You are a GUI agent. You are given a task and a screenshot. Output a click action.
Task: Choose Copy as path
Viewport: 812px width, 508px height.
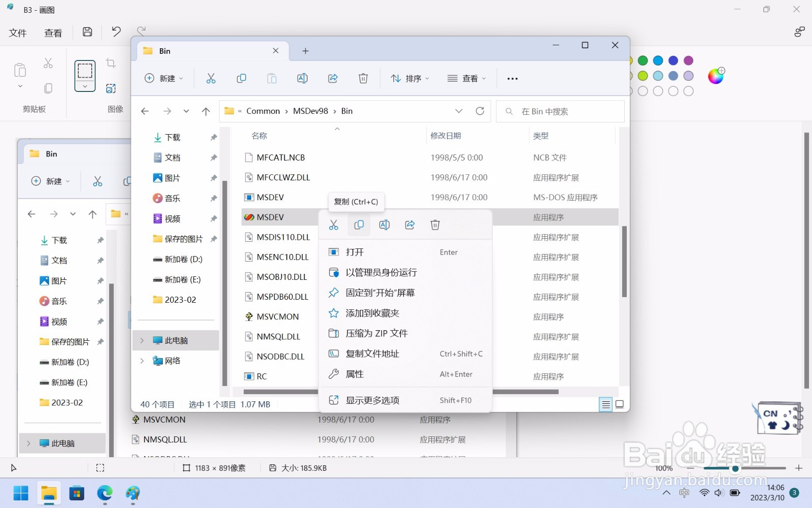tap(405, 354)
